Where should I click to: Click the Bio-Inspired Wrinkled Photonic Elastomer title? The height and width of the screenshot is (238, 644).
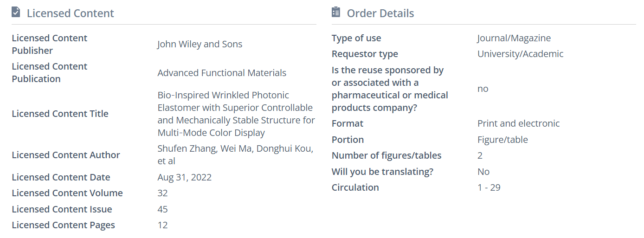(236, 114)
